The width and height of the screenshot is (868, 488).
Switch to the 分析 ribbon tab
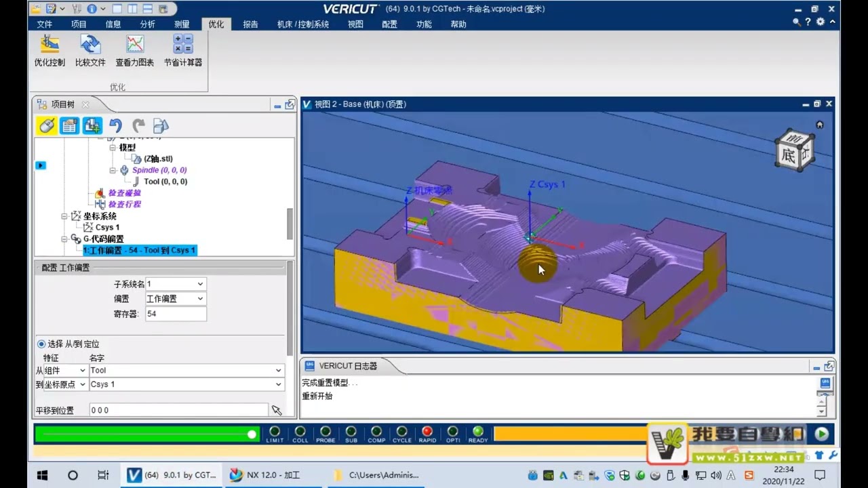(x=147, y=24)
